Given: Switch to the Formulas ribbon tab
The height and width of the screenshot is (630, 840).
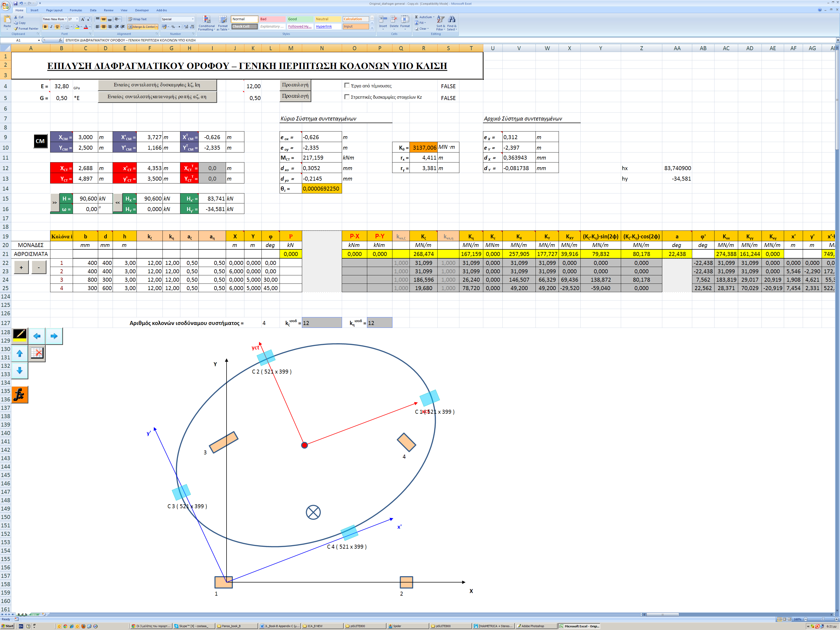Looking at the screenshot, I should (76, 10).
